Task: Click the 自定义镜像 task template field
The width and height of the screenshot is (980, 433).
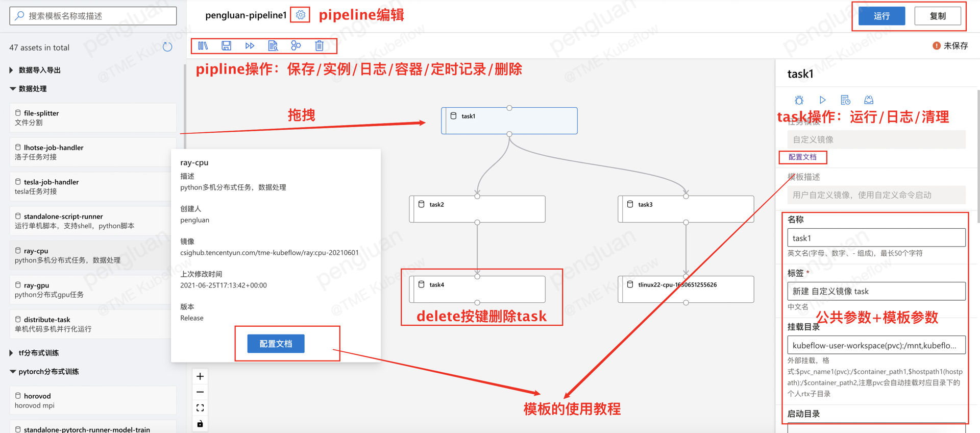Action: click(x=876, y=139)
